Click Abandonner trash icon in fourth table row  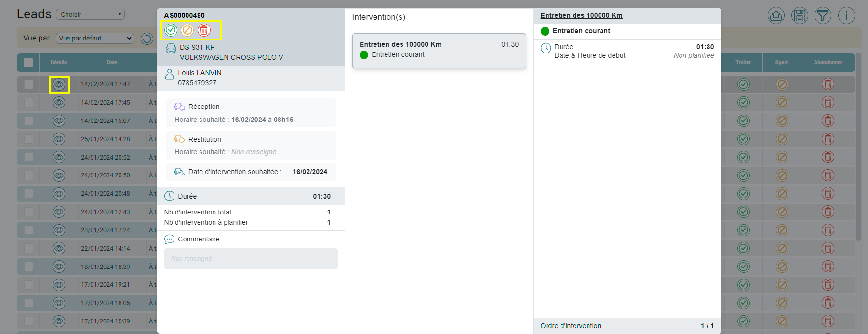[x=828, y=139]
